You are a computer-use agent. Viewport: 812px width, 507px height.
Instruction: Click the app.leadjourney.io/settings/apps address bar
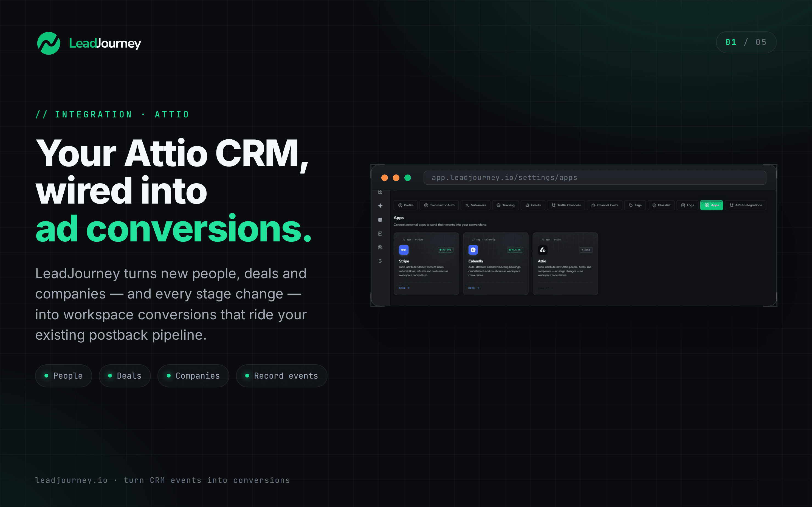point(595,178)
